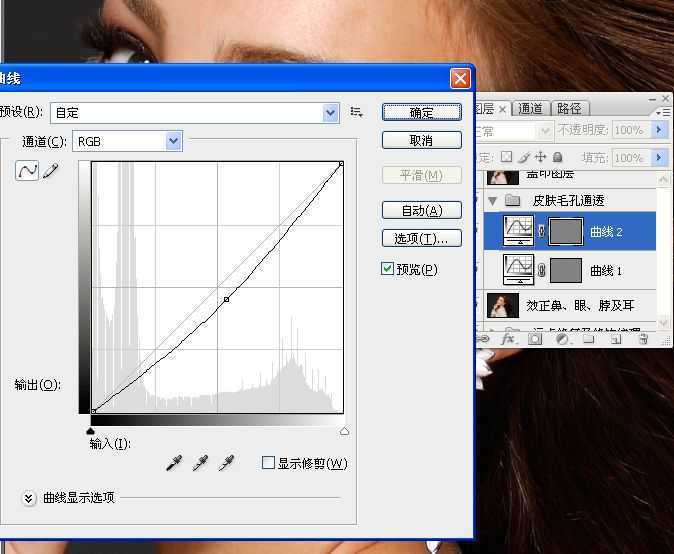The height and width of the screenshot is (554, 674).
Task: Click the mask link icon on 曲线 2
Action: click(542, 231)
